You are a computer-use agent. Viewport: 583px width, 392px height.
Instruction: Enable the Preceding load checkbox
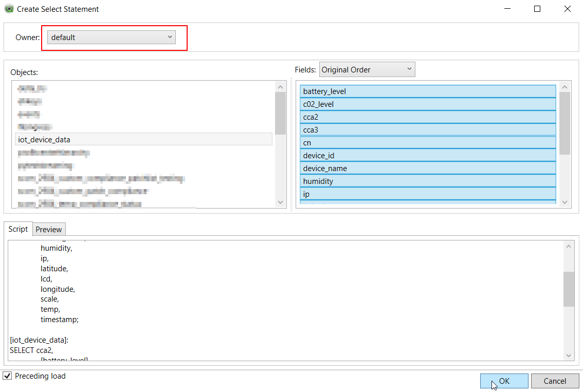(8, 376)
